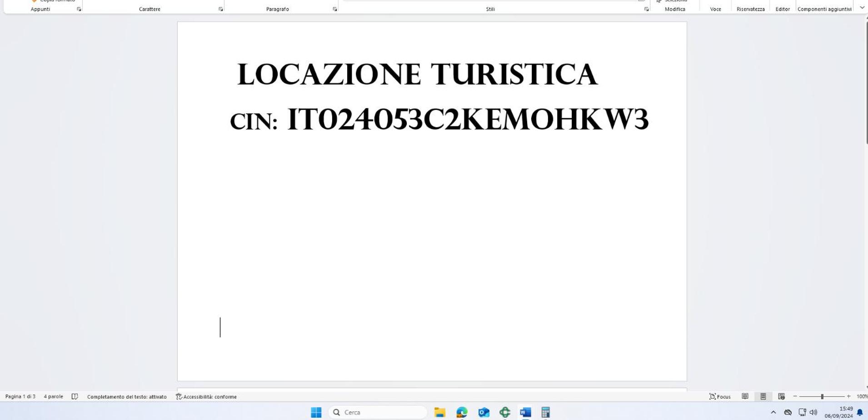868x420 pixels.
Task: Toggle text completion status 'Completamento del testo'
Action: [127, 396]
